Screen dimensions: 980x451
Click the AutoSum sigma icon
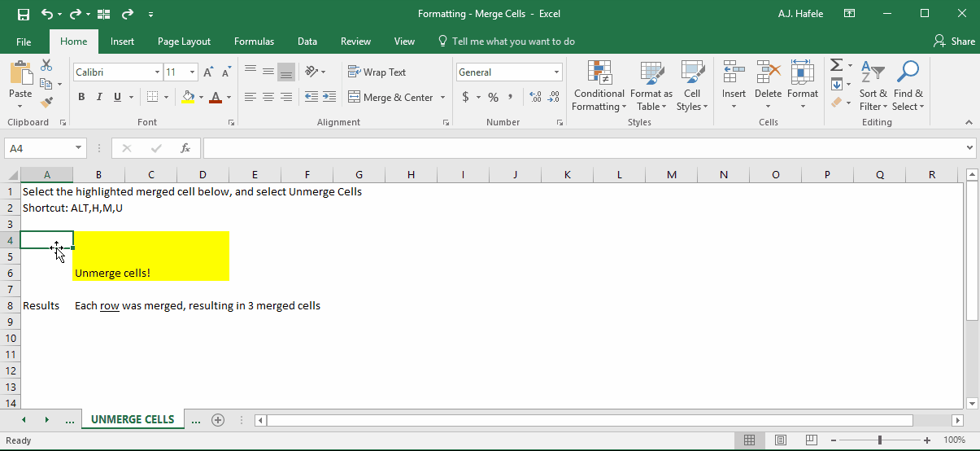pyautogui.click(x=836, y=65)
